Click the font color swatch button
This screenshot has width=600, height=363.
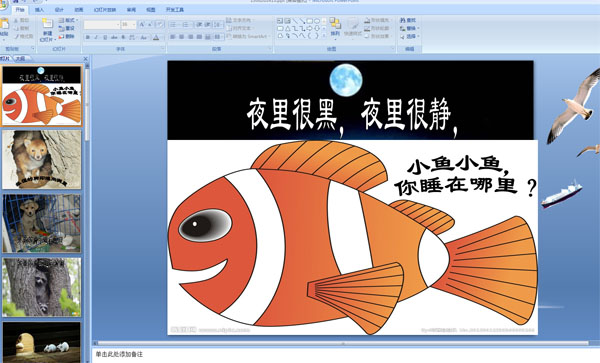(156, 37)
